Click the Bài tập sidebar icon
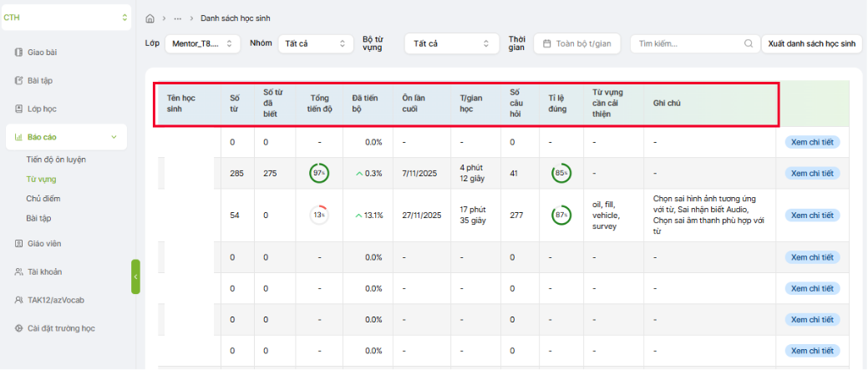Viewport: 868px width, 370px height. click(18, 81)
